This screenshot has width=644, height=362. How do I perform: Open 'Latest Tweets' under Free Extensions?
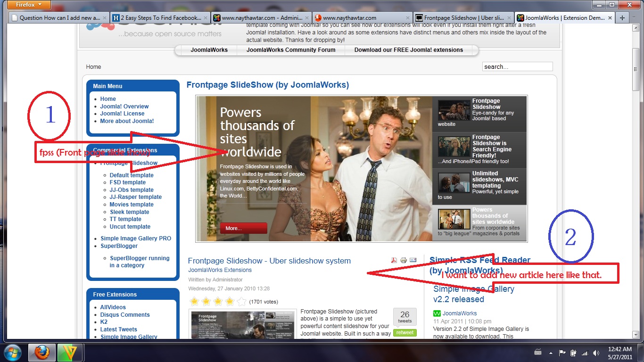tap(119, 329)
